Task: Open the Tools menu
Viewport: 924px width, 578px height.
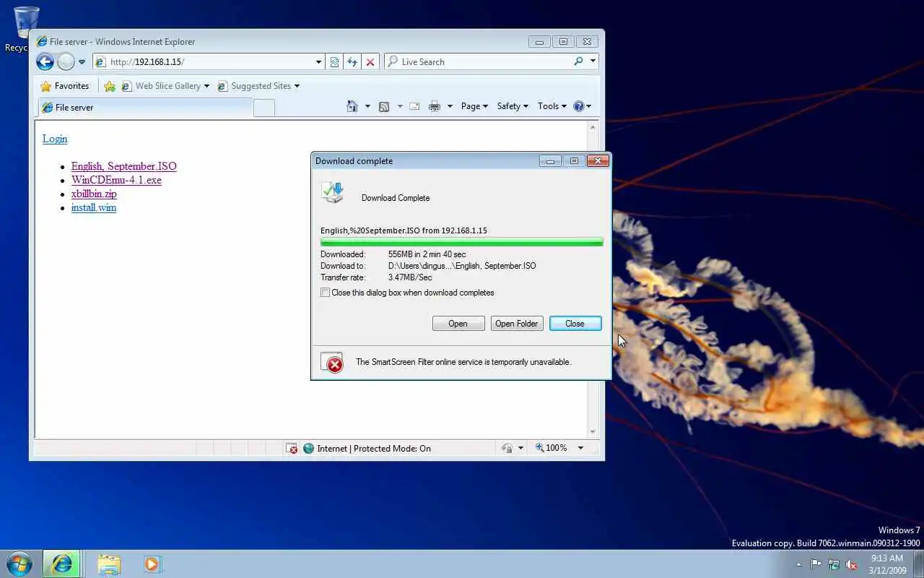Action: 552,106
